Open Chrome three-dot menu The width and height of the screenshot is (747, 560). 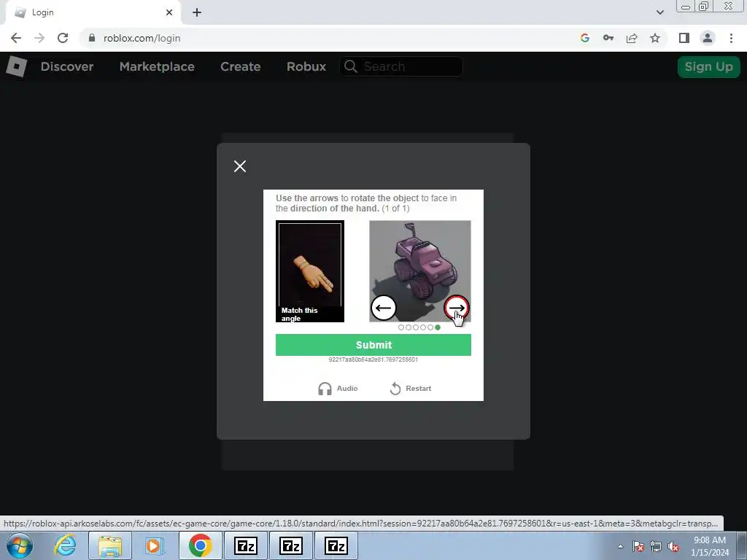click(731, 38)
